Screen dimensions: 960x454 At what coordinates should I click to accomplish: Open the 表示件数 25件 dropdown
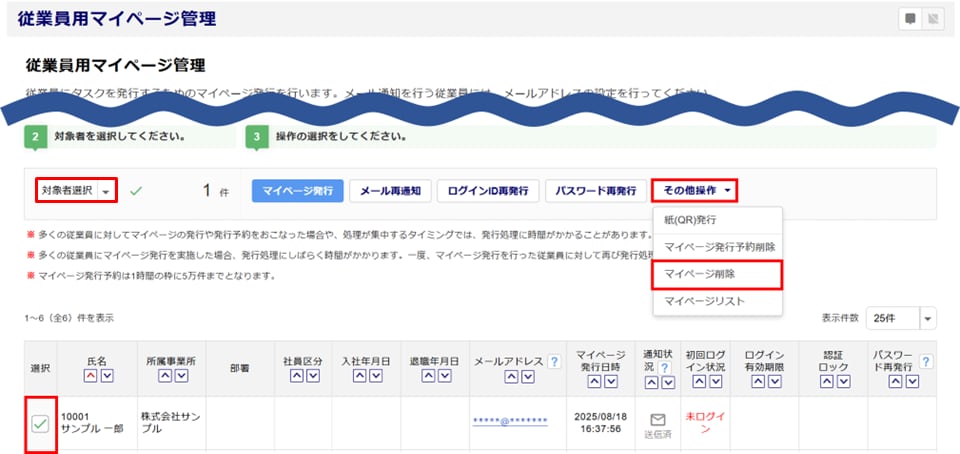(929, 317)
